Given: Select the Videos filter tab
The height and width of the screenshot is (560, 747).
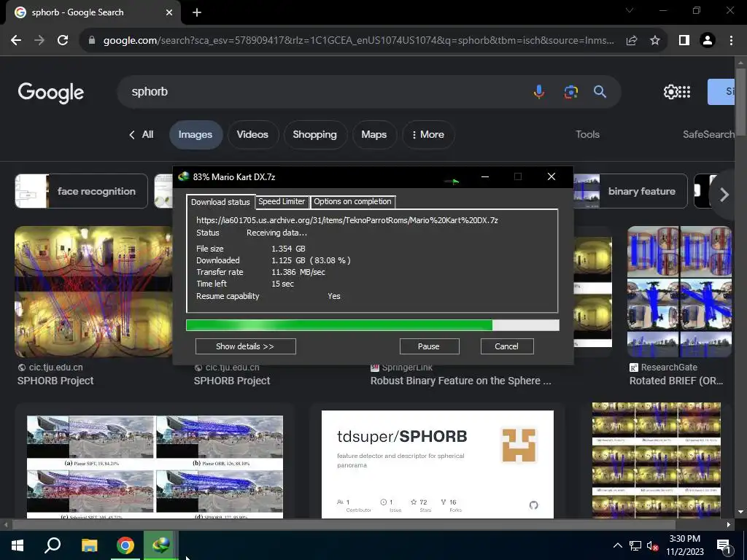Looking at the screenshot, I should click(x=252, y=135).
